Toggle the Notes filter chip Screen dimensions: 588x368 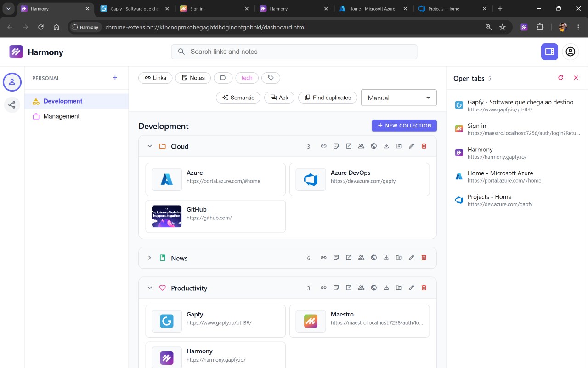coord(193,78)
